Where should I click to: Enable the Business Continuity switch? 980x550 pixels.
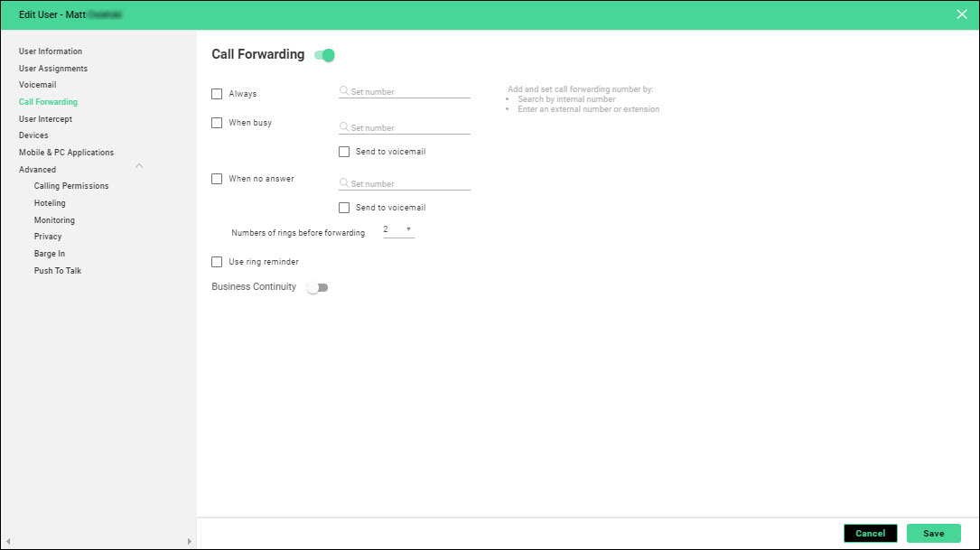pos(317,287)
